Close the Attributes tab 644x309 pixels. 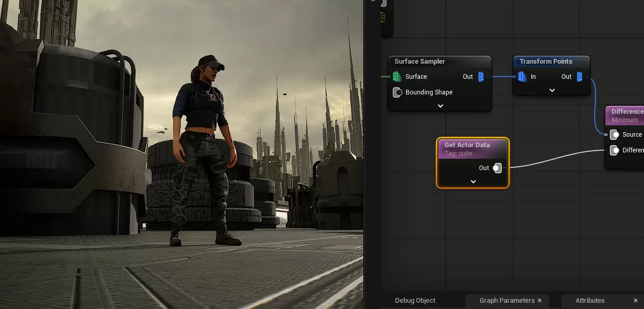tap(636, 301)
